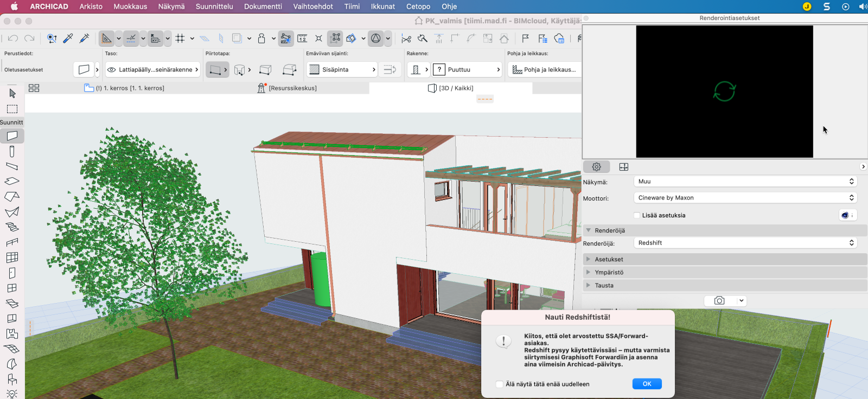Activate the Beam tool in toolbox
This screenshot has width=868, height=399.
coord(12,166)
